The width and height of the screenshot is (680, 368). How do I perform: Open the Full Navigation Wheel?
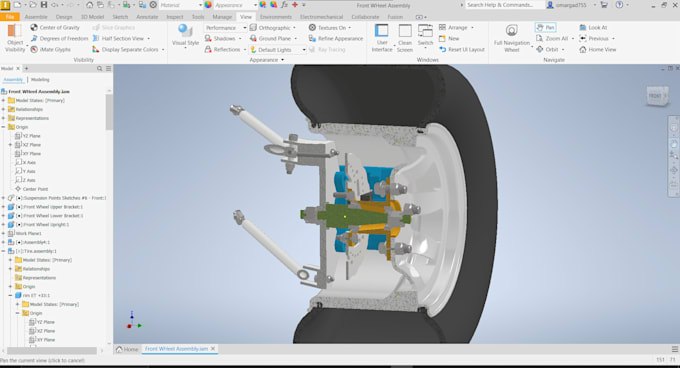512,38
